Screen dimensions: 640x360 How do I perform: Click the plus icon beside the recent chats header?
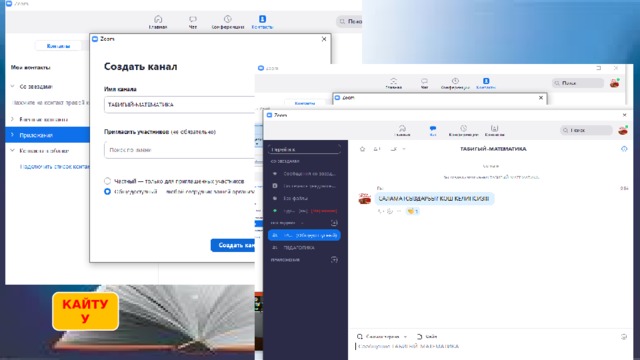pos(334,223)
